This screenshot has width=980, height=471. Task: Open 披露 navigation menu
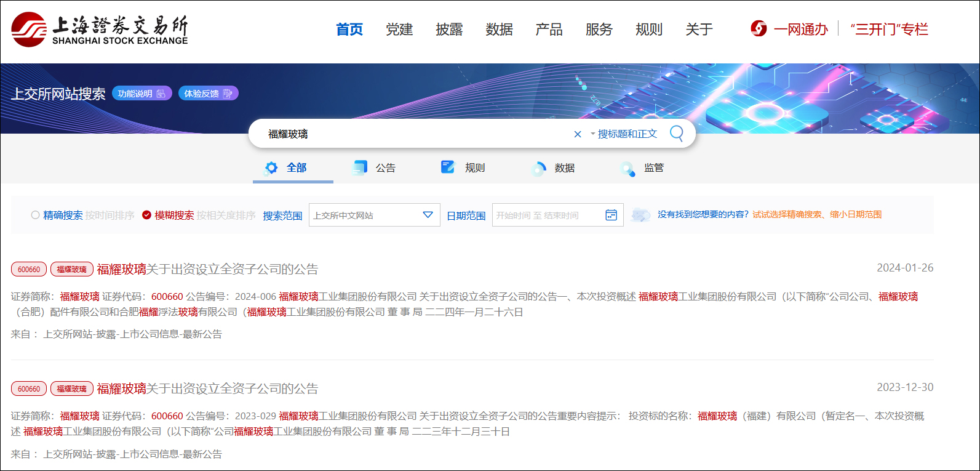[449, 29]
